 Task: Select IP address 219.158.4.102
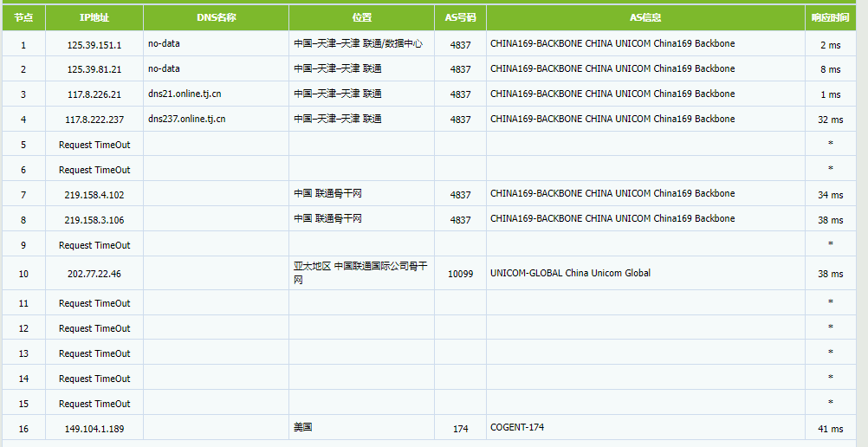click(94, 195)
